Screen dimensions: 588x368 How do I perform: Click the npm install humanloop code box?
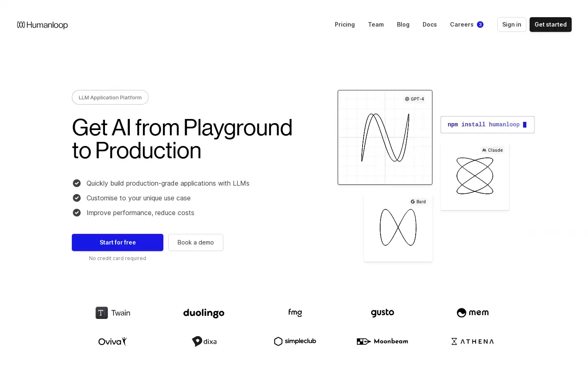(488, 125)
